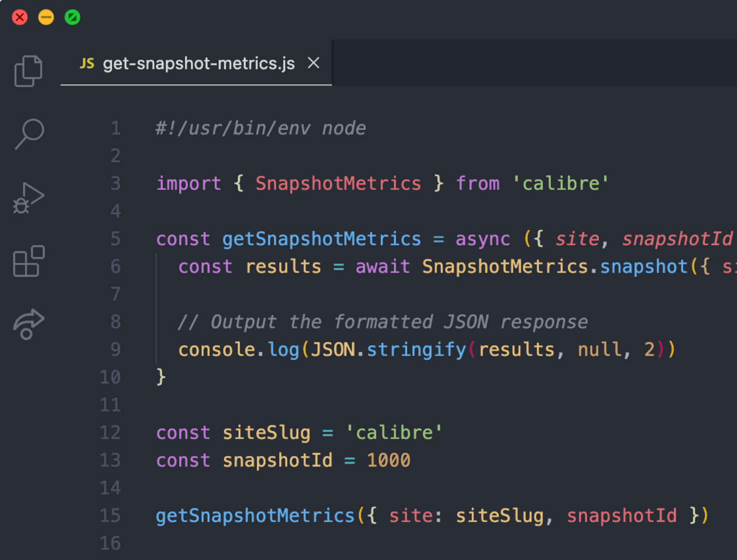Select the get-snapshot-metrics.js tab title

[199, 63]
